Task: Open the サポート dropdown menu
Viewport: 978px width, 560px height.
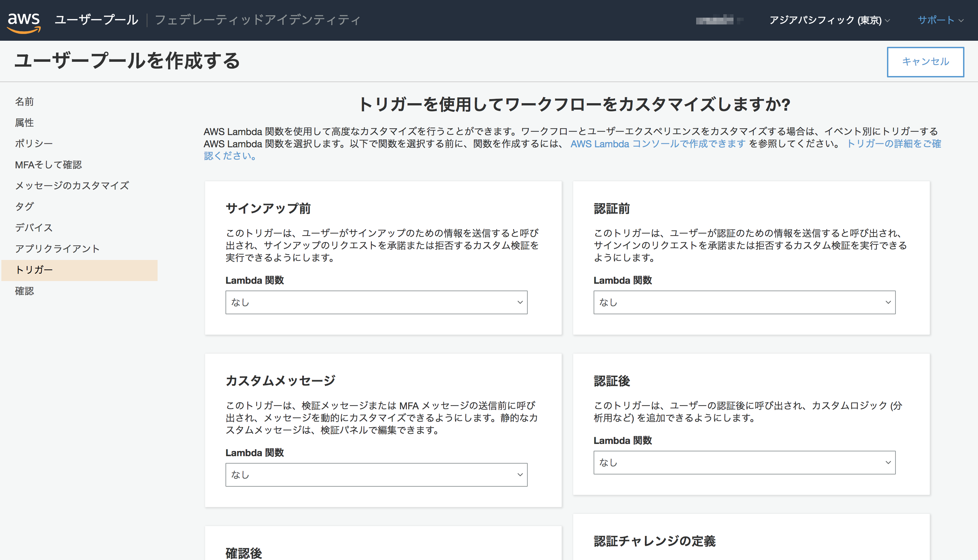Action: [x=940, y=20]
